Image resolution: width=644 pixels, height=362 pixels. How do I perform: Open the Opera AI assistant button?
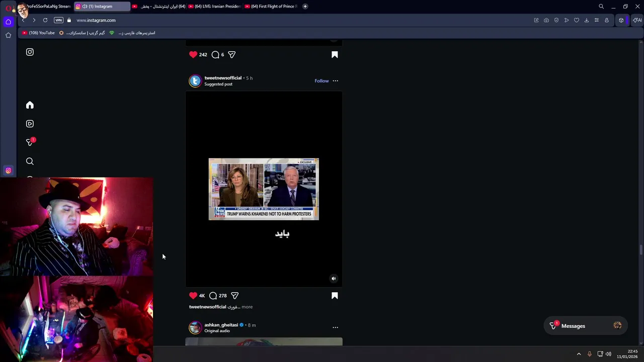(637, 20)
